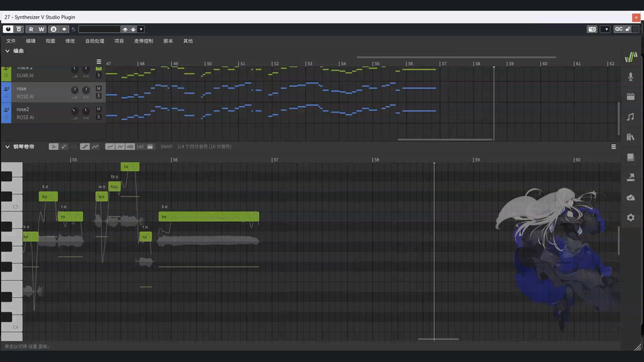644x362 pixels.
Task: Click the Synthesizer V logo icon
Action: 631,56
